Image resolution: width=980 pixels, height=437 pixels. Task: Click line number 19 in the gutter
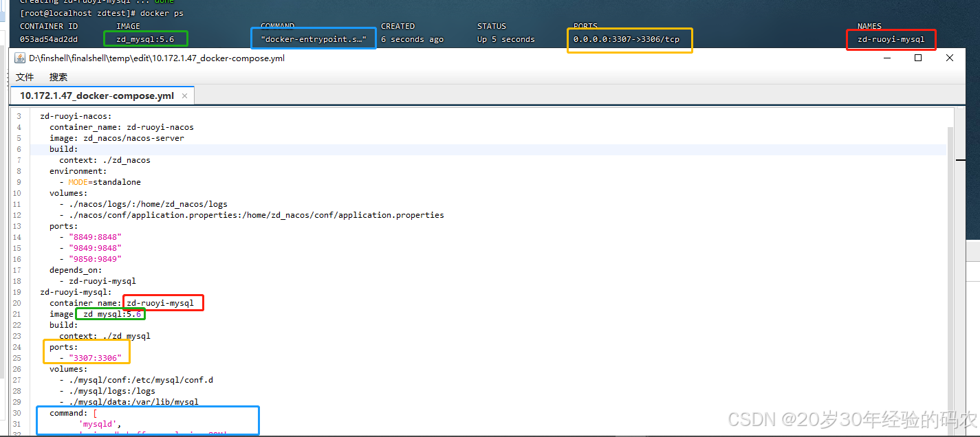tap(17, 292)
